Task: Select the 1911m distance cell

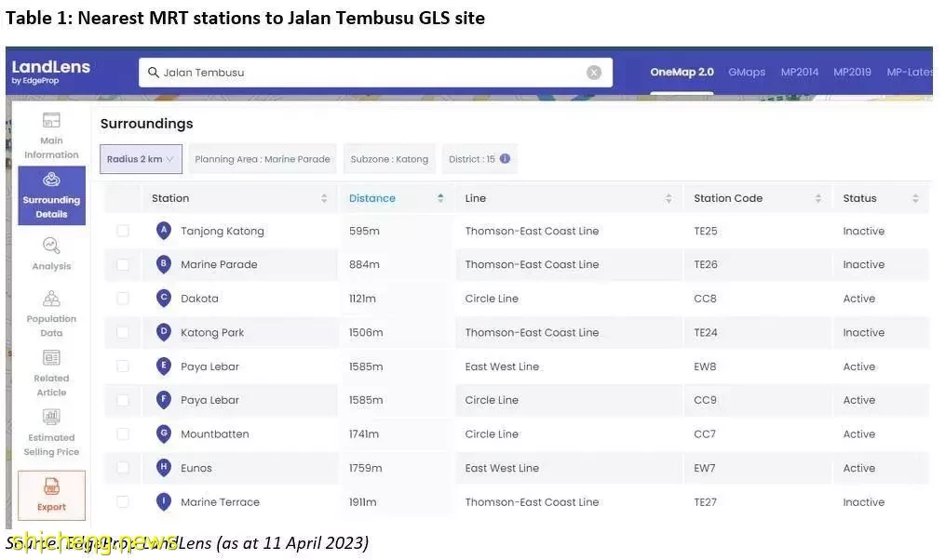Action: coord(363,501)
